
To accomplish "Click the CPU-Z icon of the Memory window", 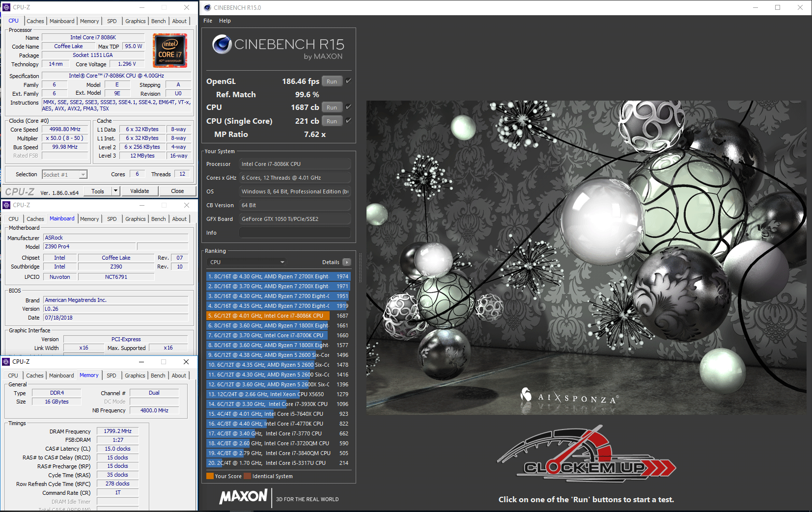I will [6, 362].
